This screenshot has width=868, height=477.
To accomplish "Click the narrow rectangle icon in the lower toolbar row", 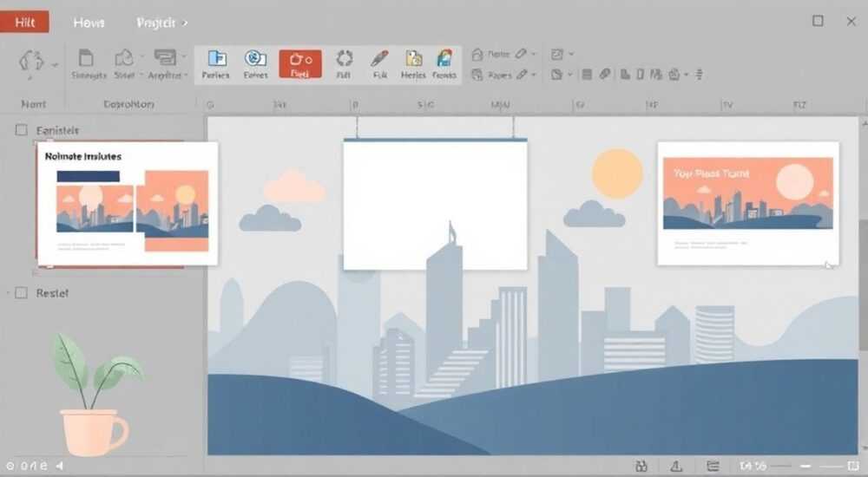I will (x=641, y=74).
